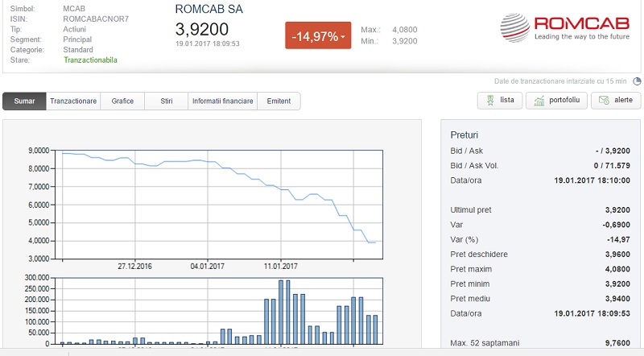644x356 pixels.
Task: Click the portofoliu button label
Action: pyautogui.click(x=564, y=100)
